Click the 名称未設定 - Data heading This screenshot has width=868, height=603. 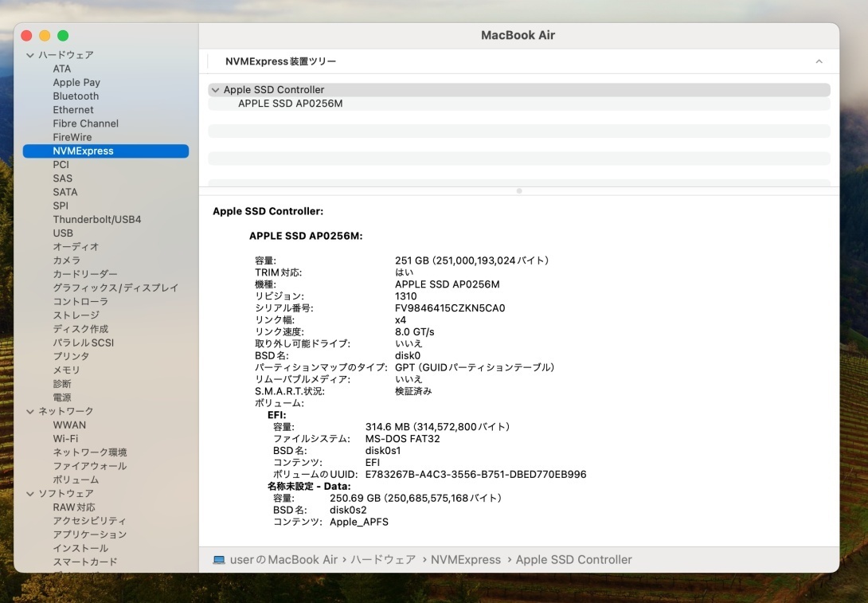(309, 487)
